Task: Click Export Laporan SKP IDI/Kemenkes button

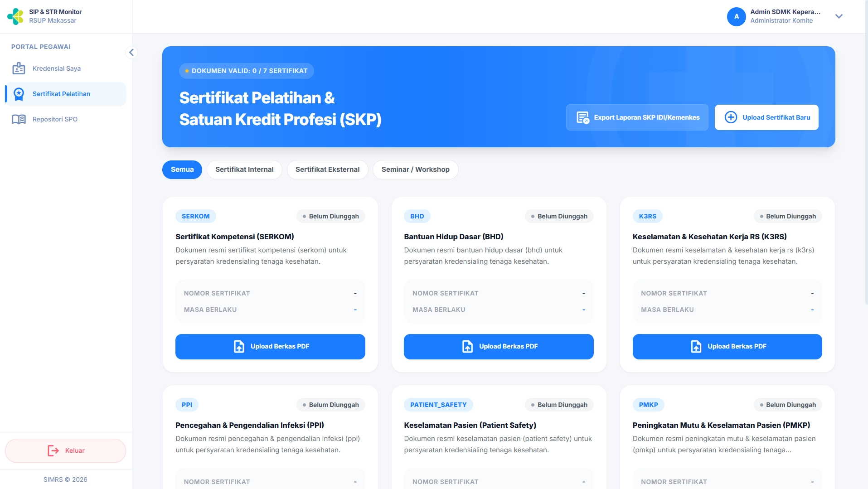Action: coord(637,117)
